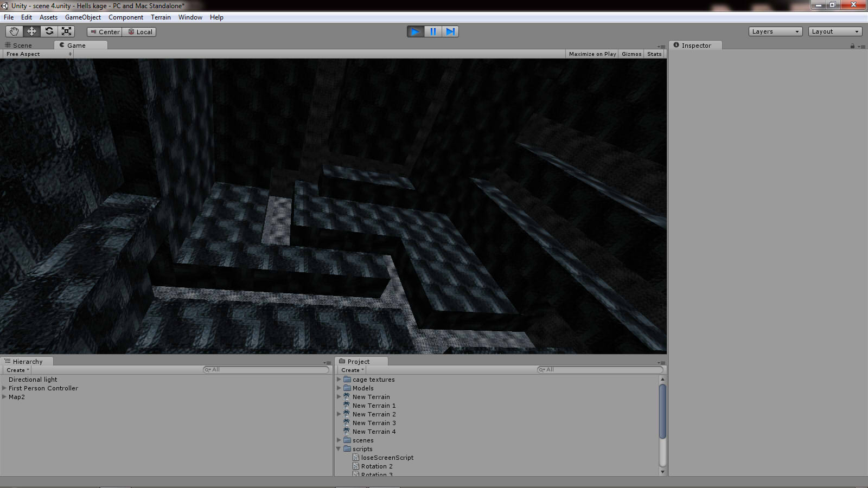Open the GameObject menu
Viewport: 868px width, 488px height.
83,17
